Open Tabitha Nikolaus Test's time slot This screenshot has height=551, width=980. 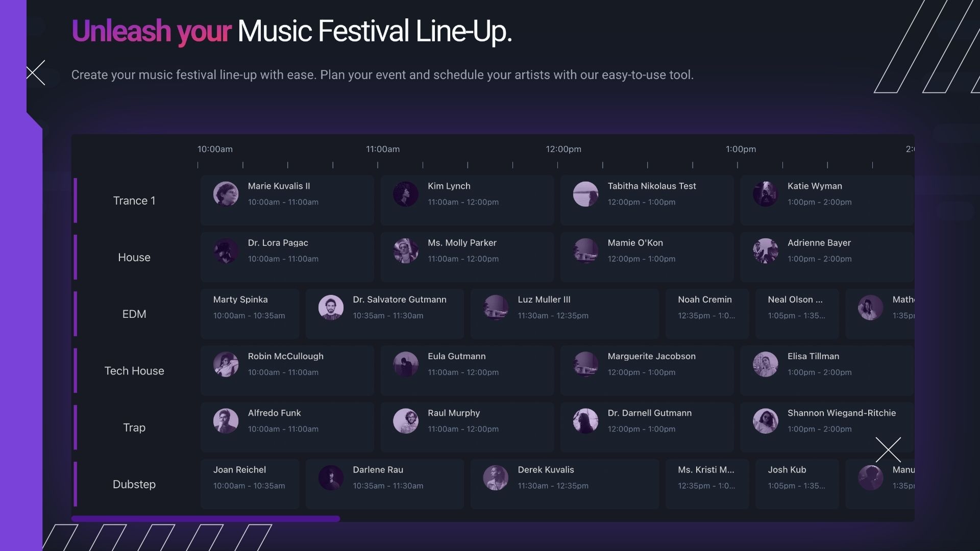(x=647, y=200)
